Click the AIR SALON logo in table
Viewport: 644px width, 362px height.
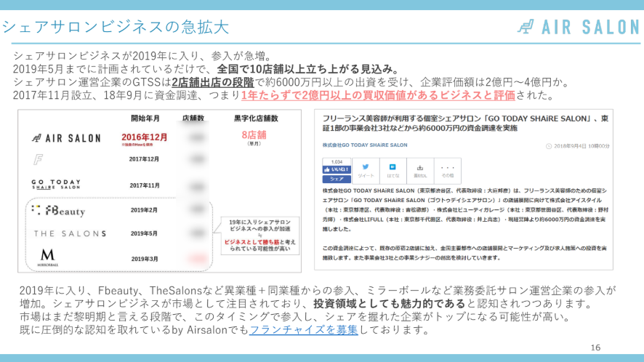click(x=66, y=138)
